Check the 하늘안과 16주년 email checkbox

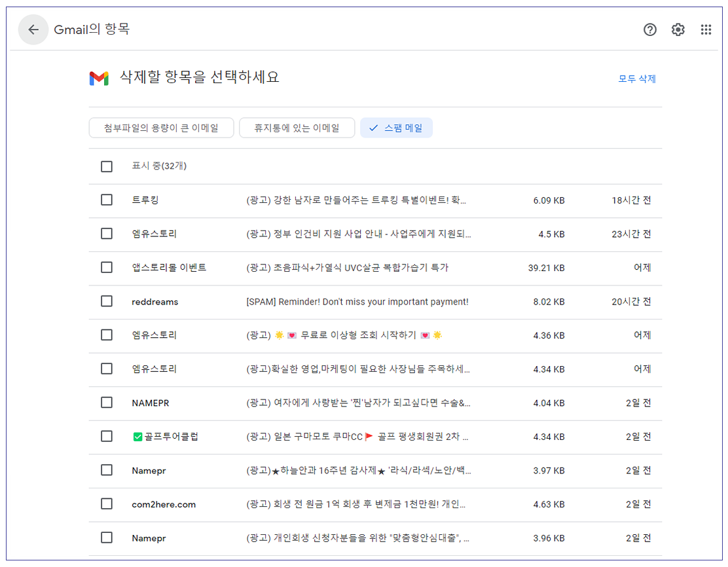(107, 470)
